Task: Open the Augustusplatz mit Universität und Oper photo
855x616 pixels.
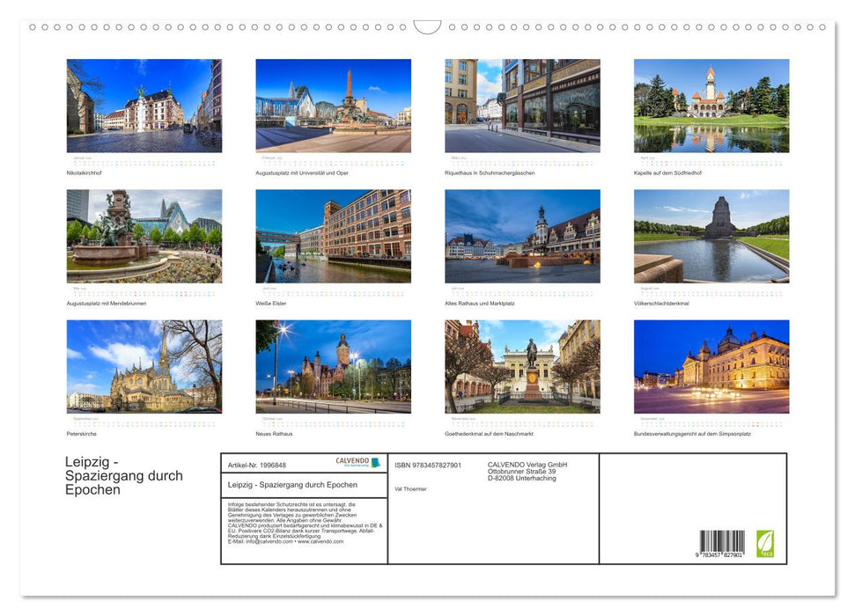Action: click(333, 104)
